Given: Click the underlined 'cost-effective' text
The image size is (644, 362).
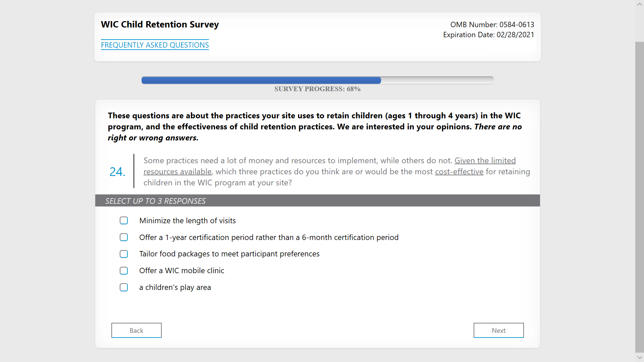Looking at the screenshot, I should (x=459, y=172).
